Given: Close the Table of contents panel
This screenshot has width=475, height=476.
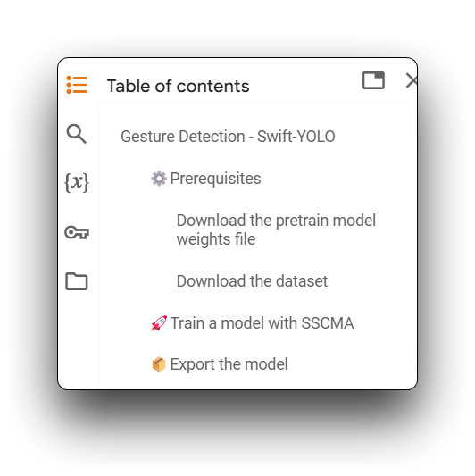Looking at the screenshot, I should pyautogui.click(x=412, y=80).
